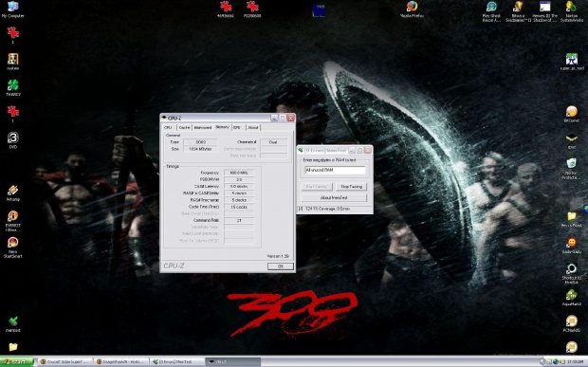Screen dimensions: 588x367
Task: Open the yellow folder at bottom left
Action: (12, 347)
